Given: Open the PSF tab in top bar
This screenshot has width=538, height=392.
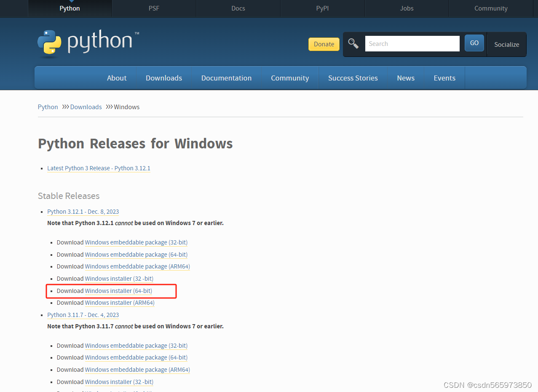Looking at the screenshot, I should (154, 8).
